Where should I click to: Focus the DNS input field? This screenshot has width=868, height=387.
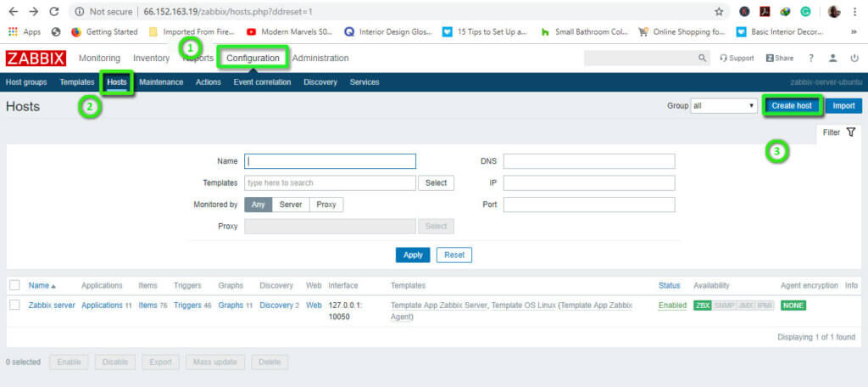tap(588, 161)
